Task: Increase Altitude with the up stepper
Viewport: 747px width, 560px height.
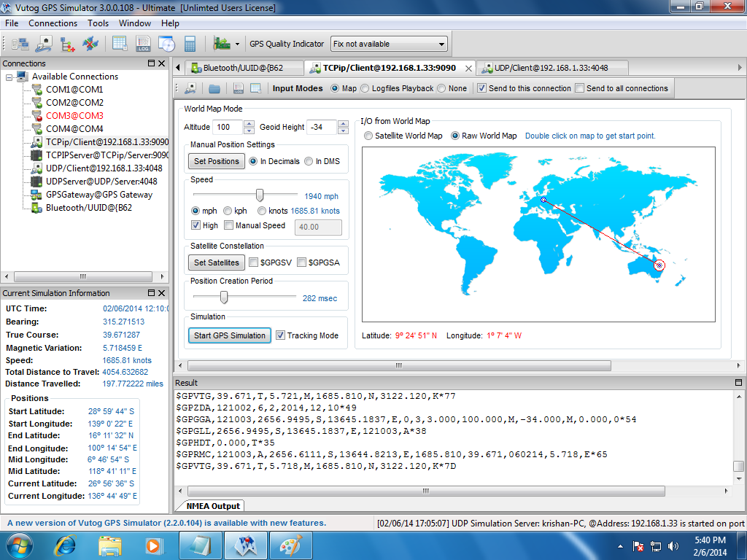Action: (249, 124)
